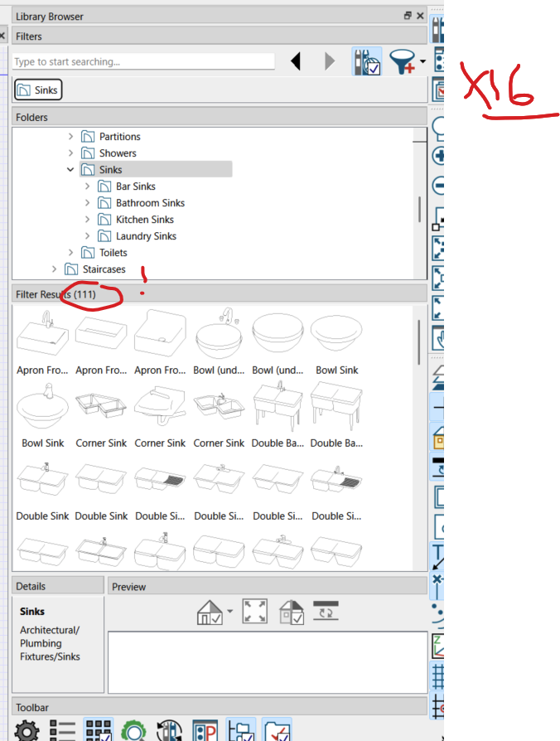Select the Partitions folder row

[111, 137]
